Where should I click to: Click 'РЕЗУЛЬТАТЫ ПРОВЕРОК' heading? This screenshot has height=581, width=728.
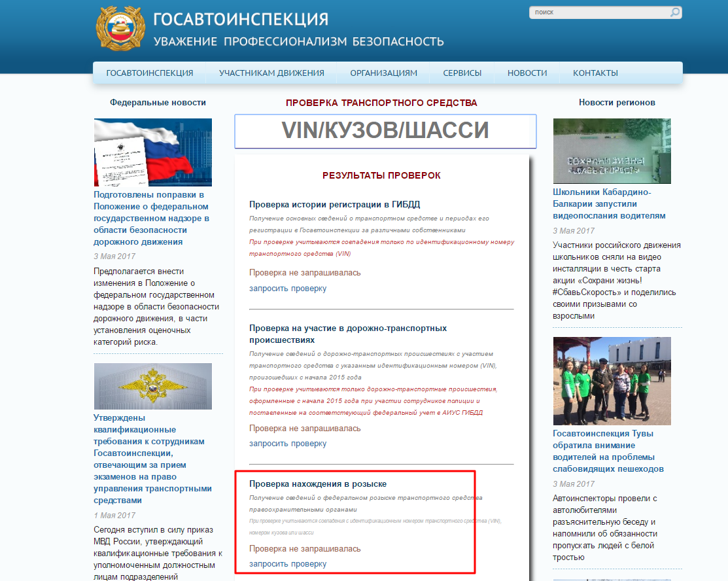pyautogui.click(x=381, y=175)
